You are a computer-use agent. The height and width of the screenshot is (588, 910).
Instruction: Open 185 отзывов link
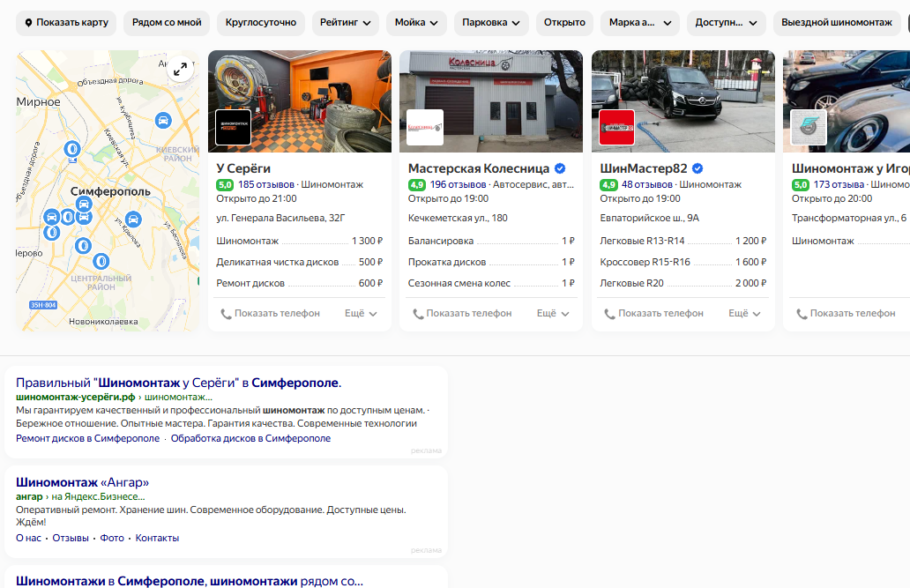click(x=265, y=184)
